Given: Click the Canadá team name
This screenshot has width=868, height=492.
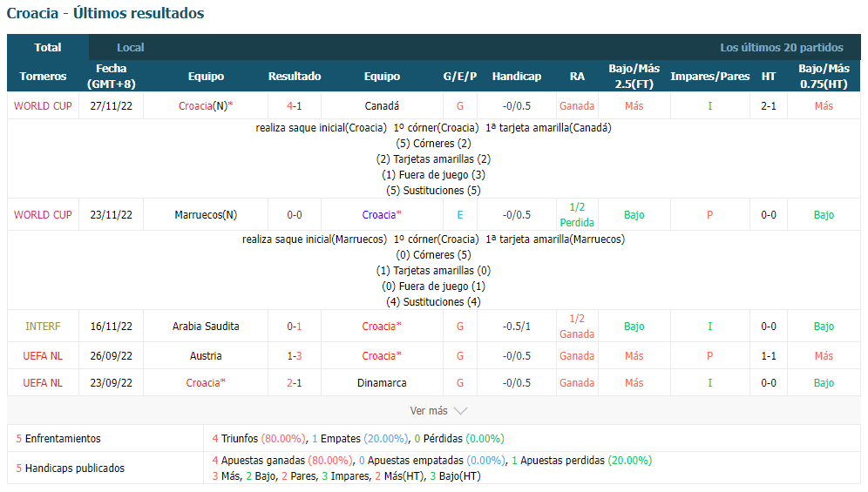Looking at the screenshot, I should [x=382, y=105].
